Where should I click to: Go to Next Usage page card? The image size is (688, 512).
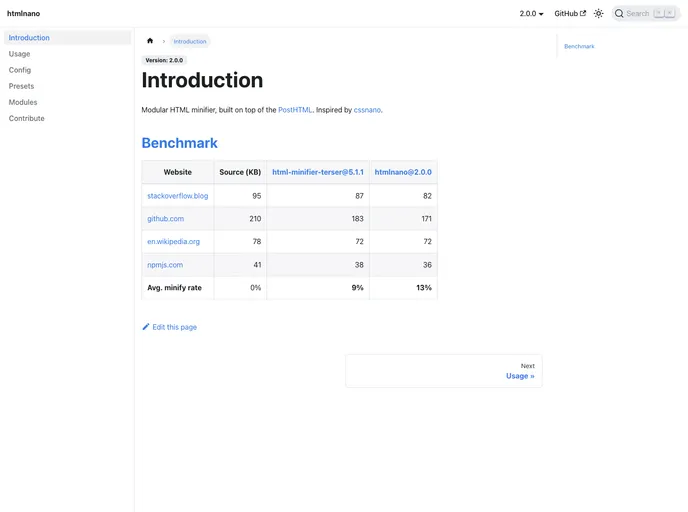[444, 371]
